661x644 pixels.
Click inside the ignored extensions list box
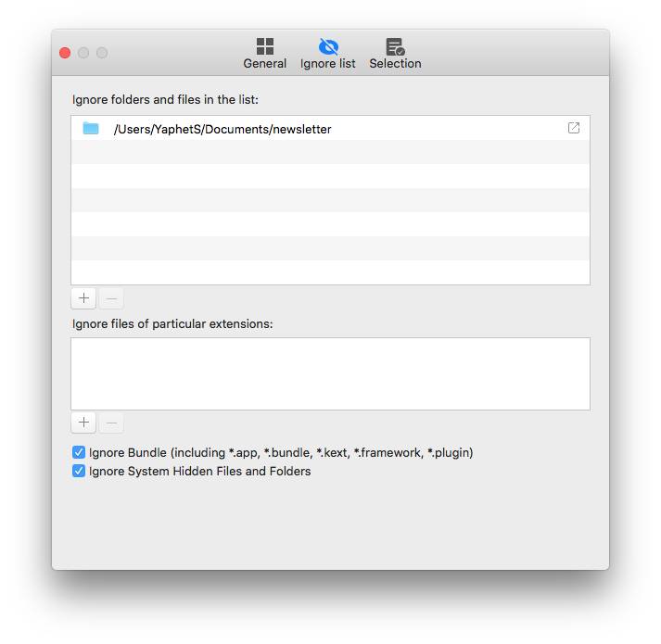pyautogui.click(x=330, y=373)
